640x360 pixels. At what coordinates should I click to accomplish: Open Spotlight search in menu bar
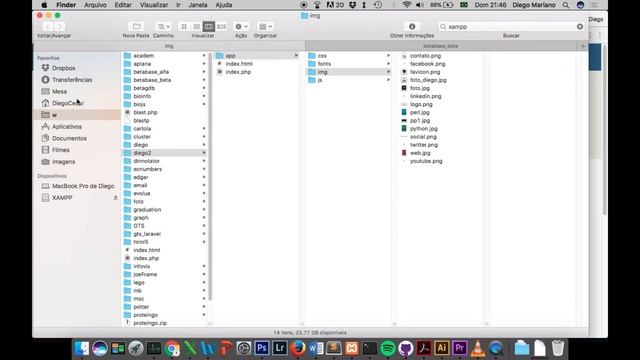566,5
